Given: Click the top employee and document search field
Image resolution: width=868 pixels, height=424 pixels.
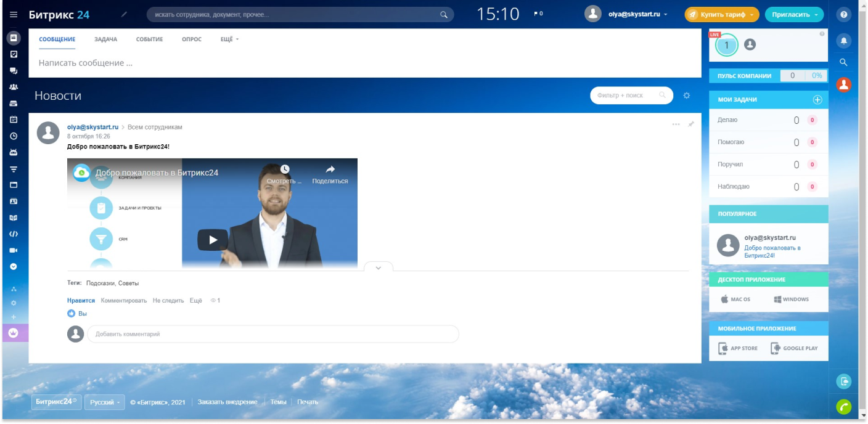Looking at the screenshot, I should (x=300, y=15).
